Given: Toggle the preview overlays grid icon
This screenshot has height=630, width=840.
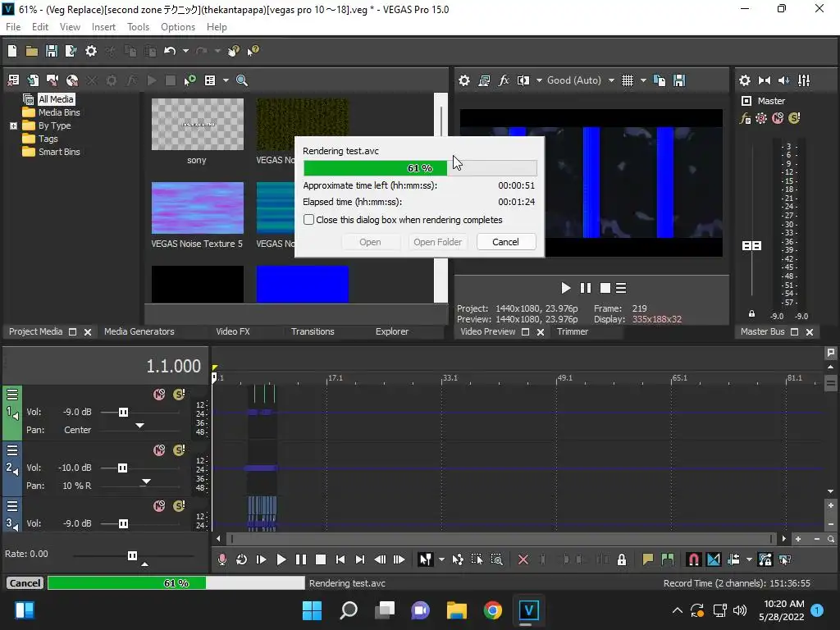Looking at the screenshot, I should (628, 80).
